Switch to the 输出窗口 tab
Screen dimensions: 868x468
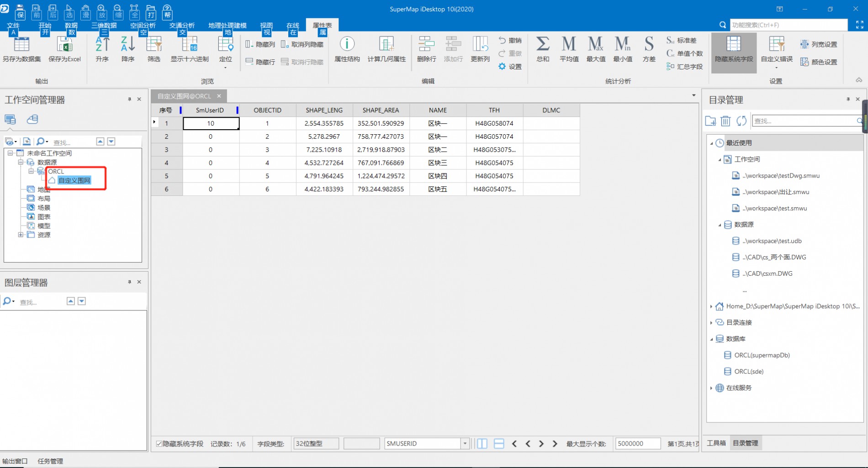tap(15, 461)
